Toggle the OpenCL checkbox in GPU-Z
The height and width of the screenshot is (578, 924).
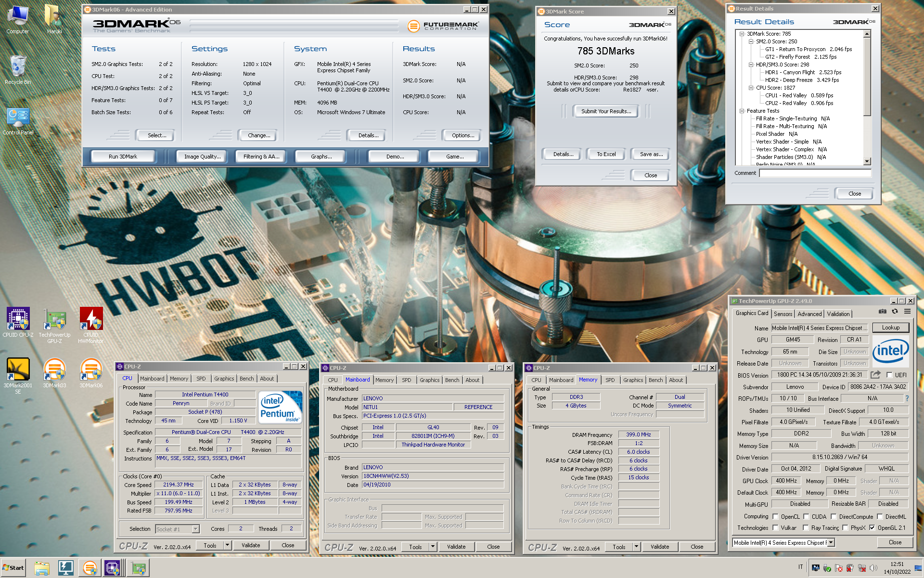(775, 516)
